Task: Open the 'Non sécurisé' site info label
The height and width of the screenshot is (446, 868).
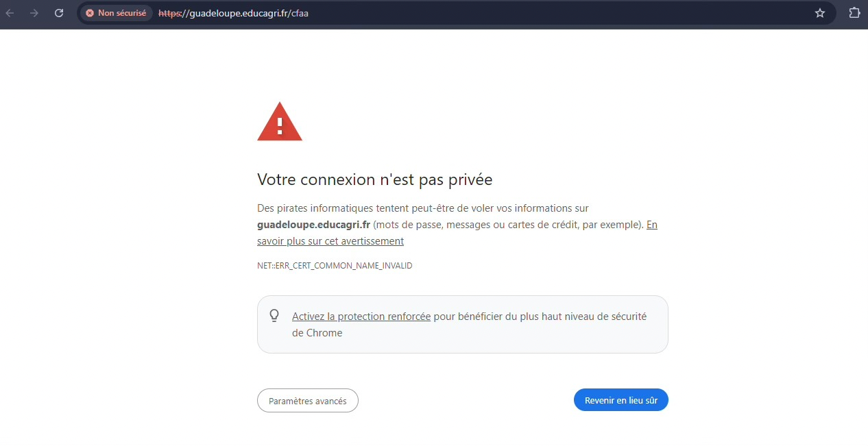Action: pyautogui.click(x=116, y=13)
